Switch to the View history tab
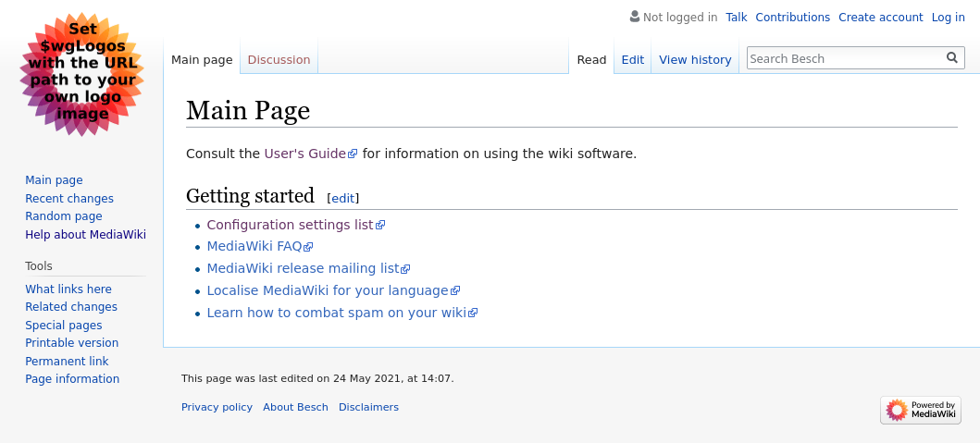The image size is (980, 443). [x=695, y=59]
